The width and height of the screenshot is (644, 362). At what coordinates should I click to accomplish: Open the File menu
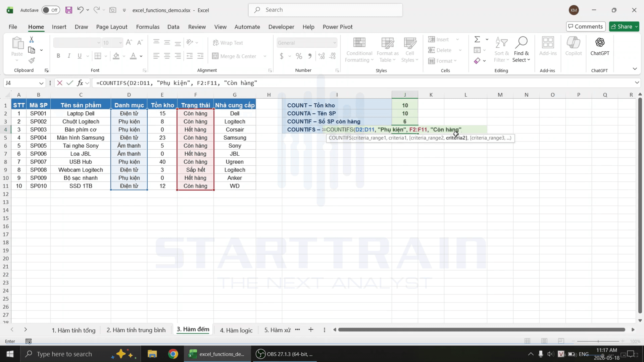13,27
